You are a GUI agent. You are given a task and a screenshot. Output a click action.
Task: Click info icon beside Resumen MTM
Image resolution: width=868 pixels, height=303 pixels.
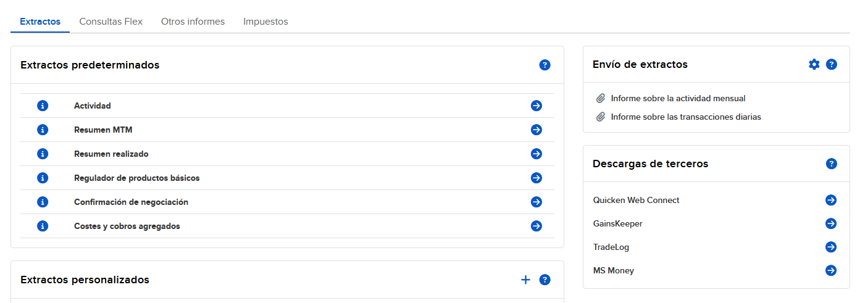coord(43,130)
